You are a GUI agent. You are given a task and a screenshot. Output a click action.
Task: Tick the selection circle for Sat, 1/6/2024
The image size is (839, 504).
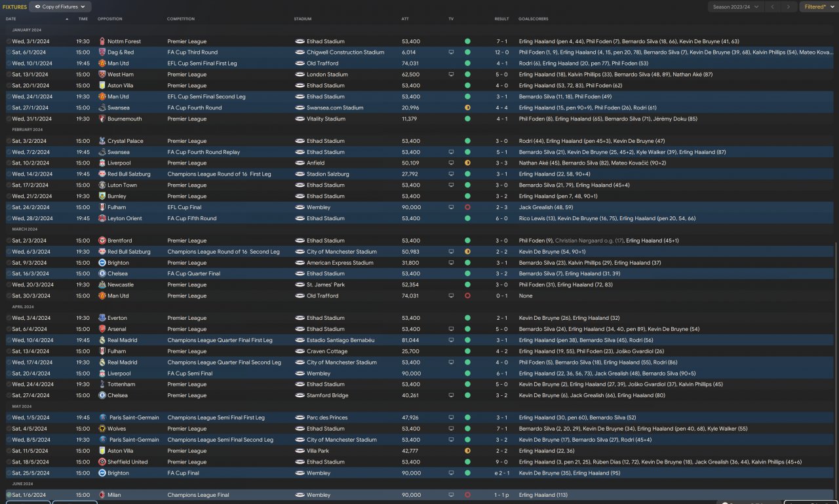tap(9, 495)
